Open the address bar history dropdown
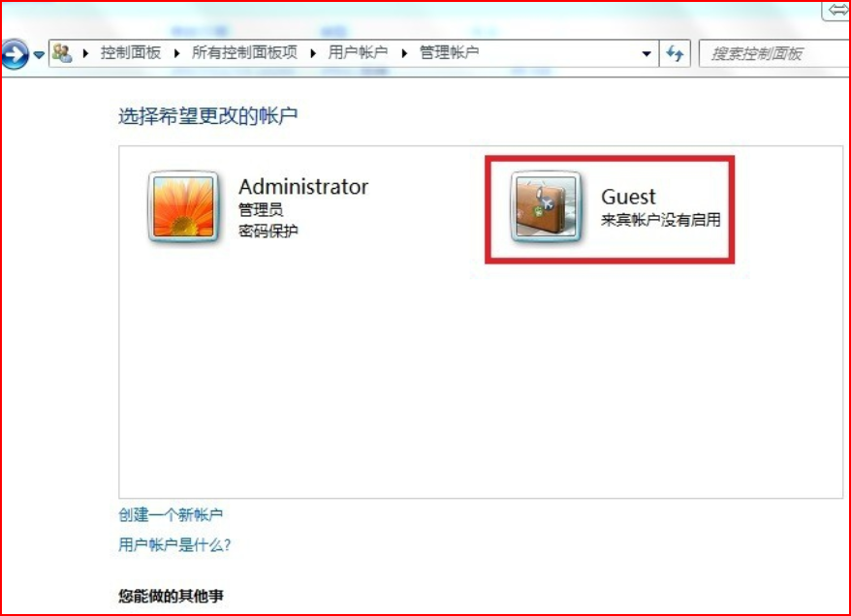Screen dimensions: 851x616 coord(646,53)
